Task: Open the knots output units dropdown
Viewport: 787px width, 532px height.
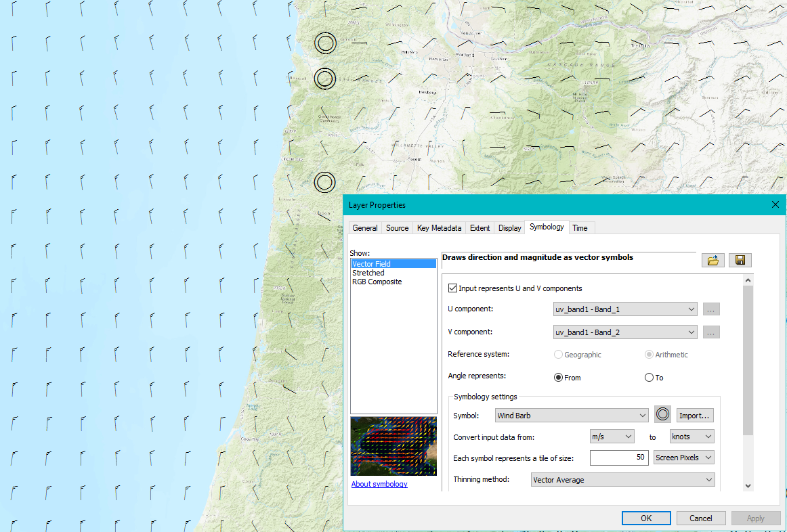Action: click(692, 437)
